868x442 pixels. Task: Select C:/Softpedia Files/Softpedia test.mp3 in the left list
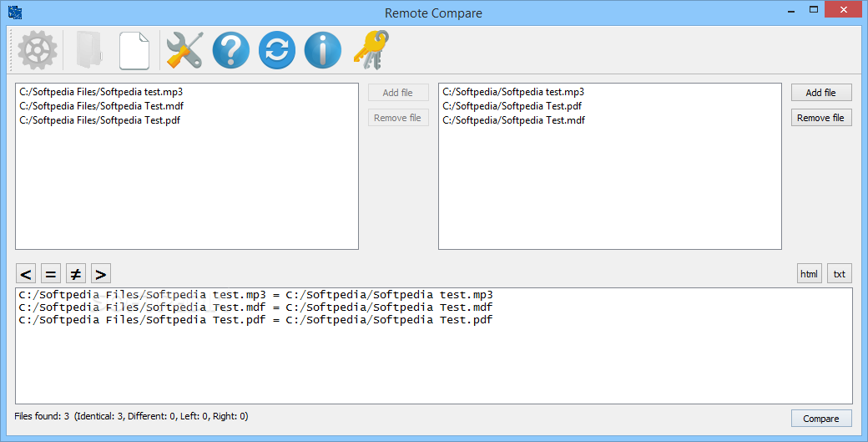[101, 92]
